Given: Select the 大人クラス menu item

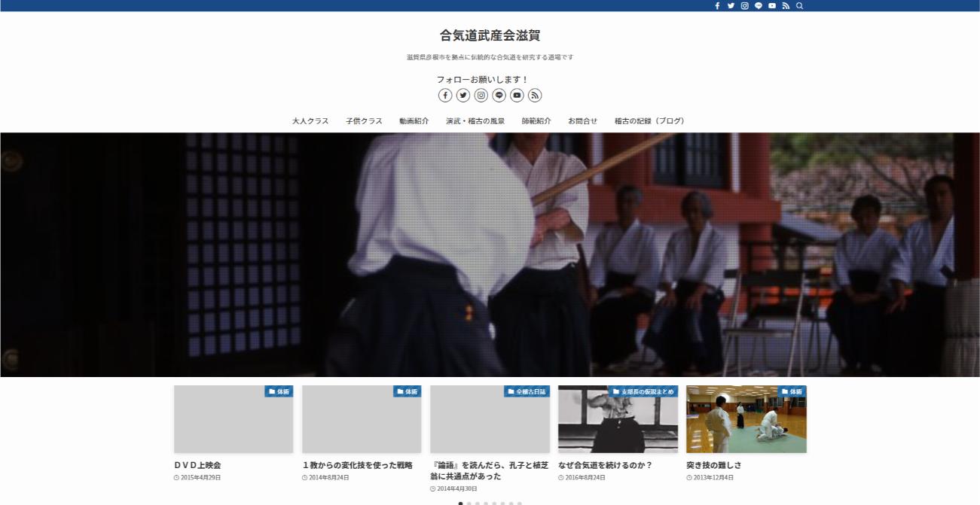Looking at the screenshot, I should [x=309, y=120].
